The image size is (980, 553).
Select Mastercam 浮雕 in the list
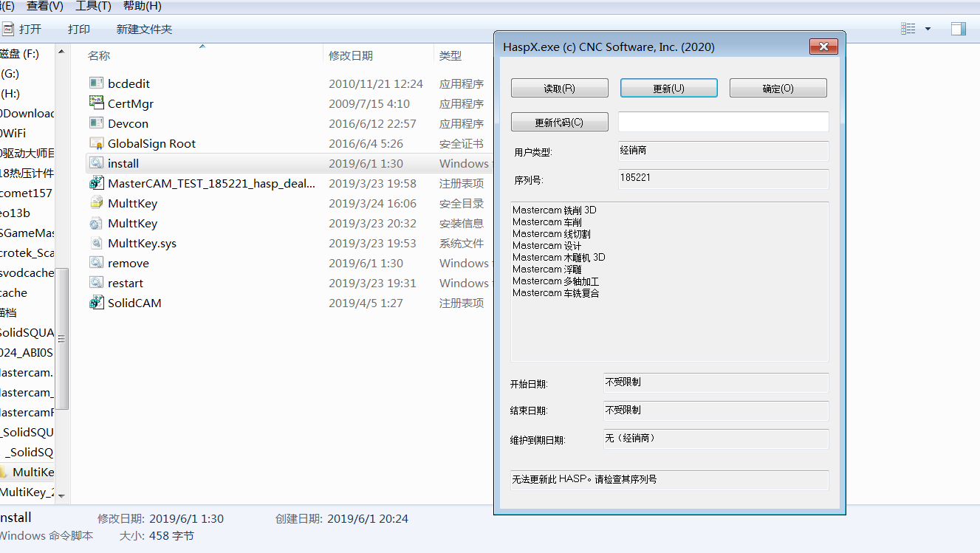point(547,269)
